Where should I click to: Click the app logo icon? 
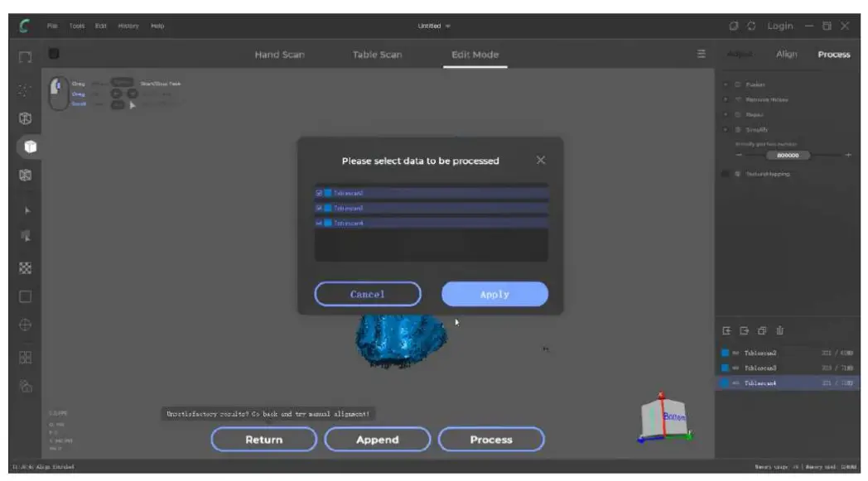(x=24, y=26)
